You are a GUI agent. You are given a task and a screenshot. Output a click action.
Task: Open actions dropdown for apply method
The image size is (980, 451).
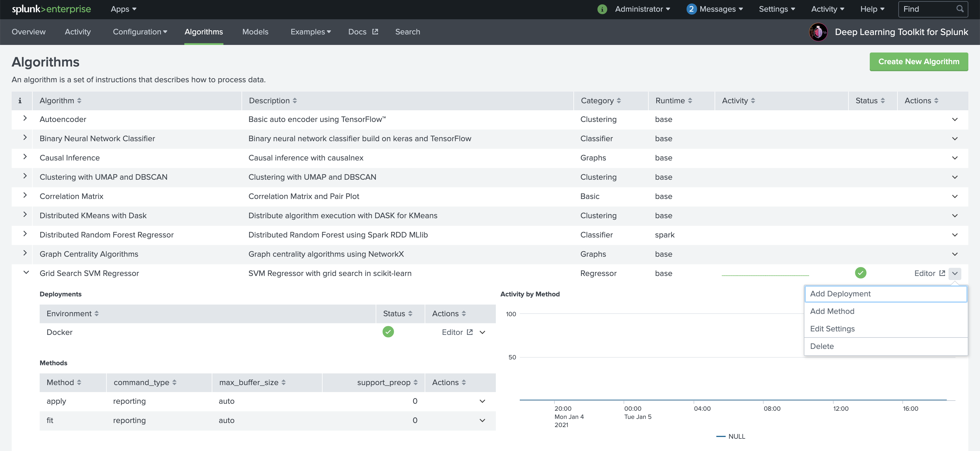[482, 401]
